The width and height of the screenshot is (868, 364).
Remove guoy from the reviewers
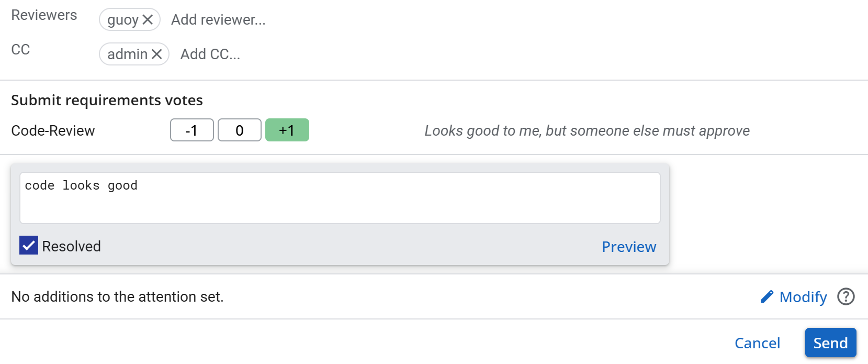click(x=148, y=20)
